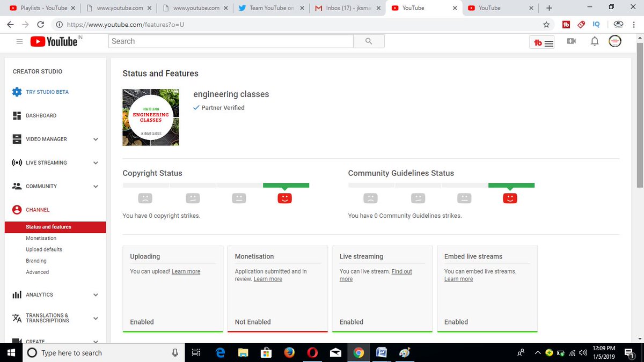Open Opera from taskbar
The width and height of the screenshot is (644, 362).
312,352
